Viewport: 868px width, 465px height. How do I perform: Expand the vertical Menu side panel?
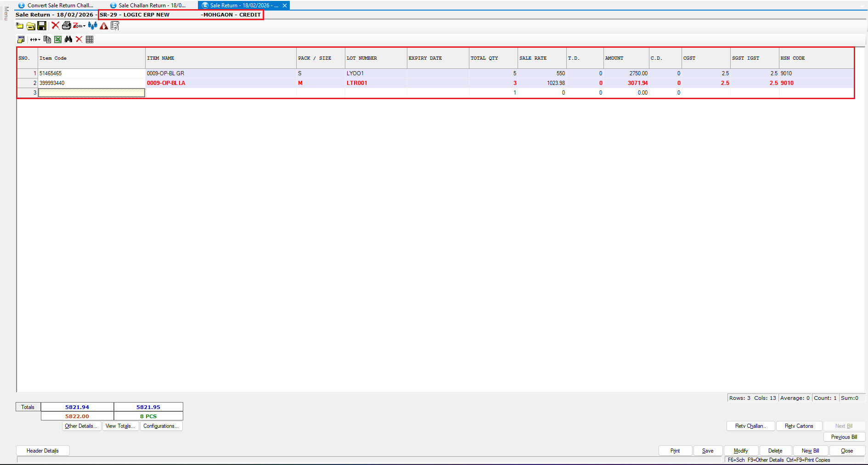(6, 14)
